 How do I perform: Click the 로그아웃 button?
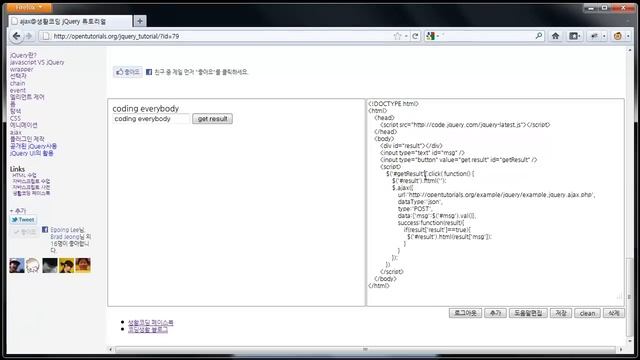tap(465, 313)
